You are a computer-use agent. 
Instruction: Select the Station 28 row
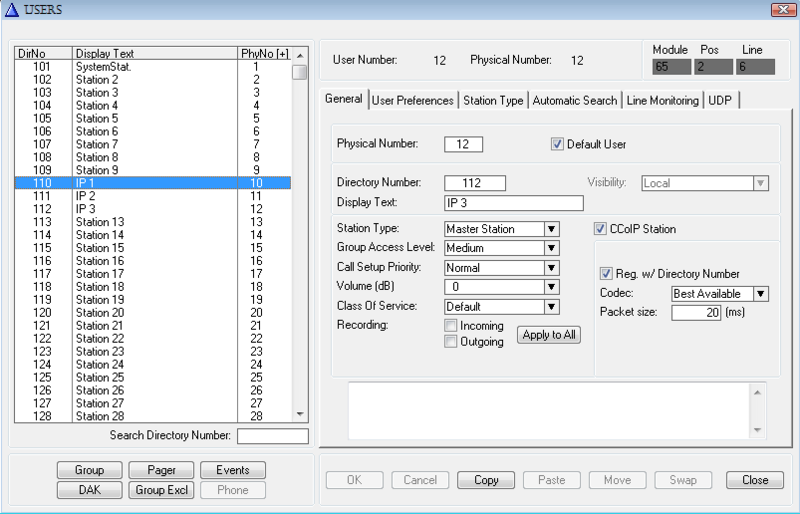(153, 416)
